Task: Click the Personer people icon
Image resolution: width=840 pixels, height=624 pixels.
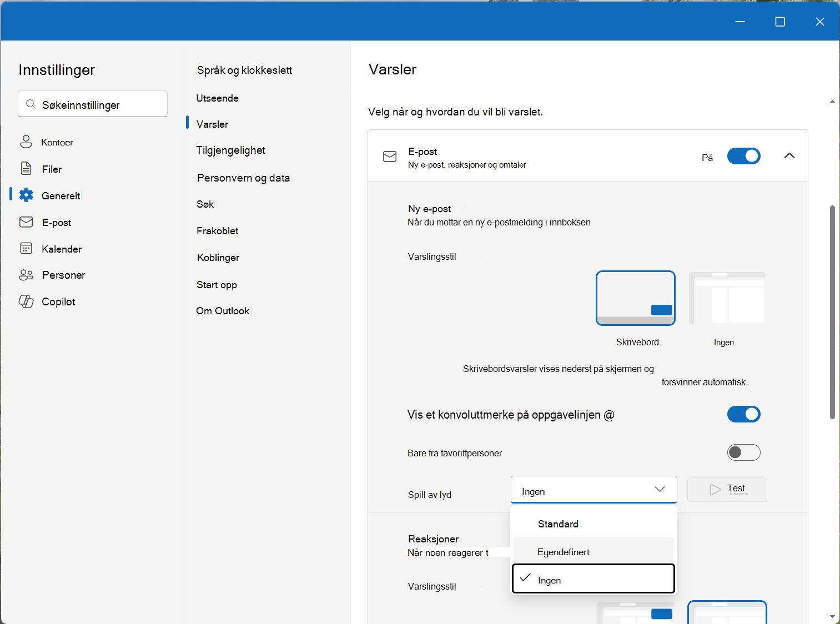Action: coord(26,275)
